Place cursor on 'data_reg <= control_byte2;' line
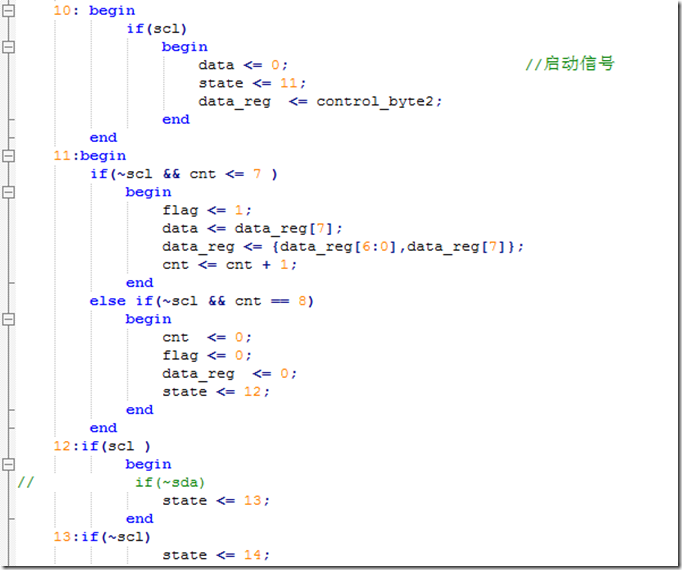This screenshot has width=682, height=570. [x=320, y=102]
